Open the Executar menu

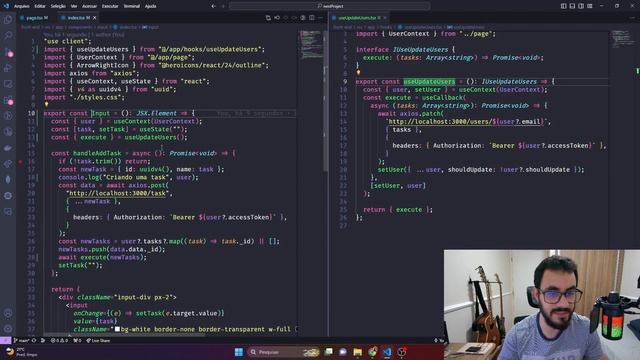[110, 6]
